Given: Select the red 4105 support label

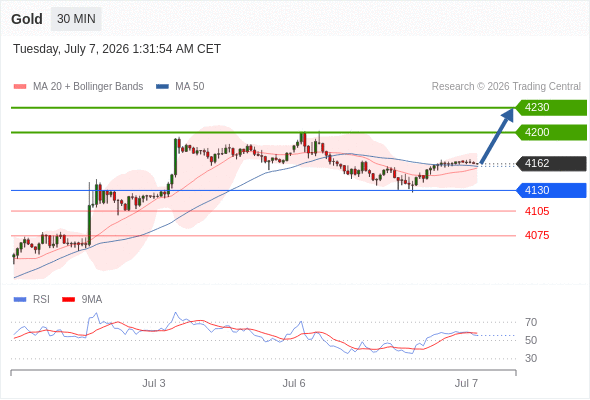Looking at the screenshot, I should (x=537, y=211).
